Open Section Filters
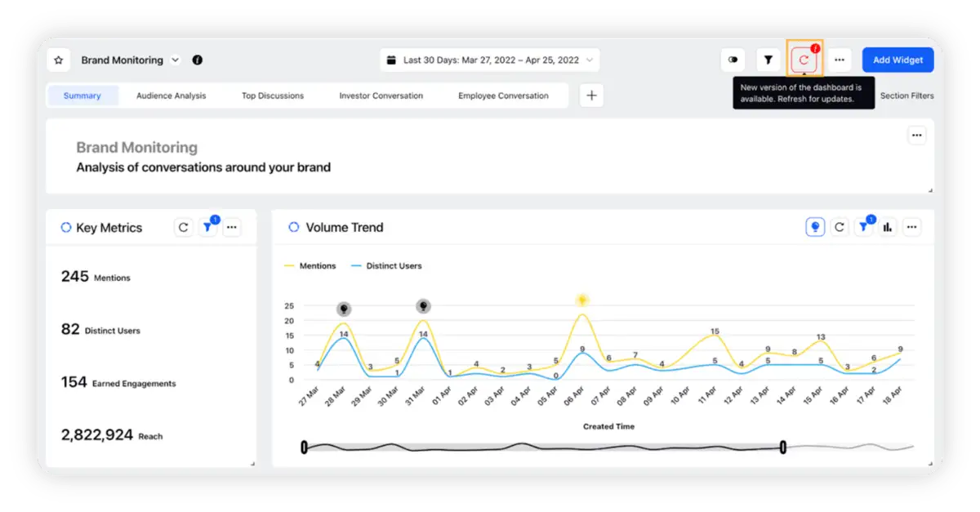Screen dimensions: 980x512 [x=906, y=96]
